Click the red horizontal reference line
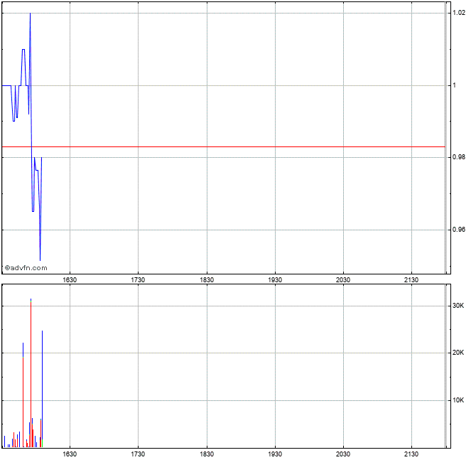The height and width of the screenshot is (460, 476). point(223,146)
